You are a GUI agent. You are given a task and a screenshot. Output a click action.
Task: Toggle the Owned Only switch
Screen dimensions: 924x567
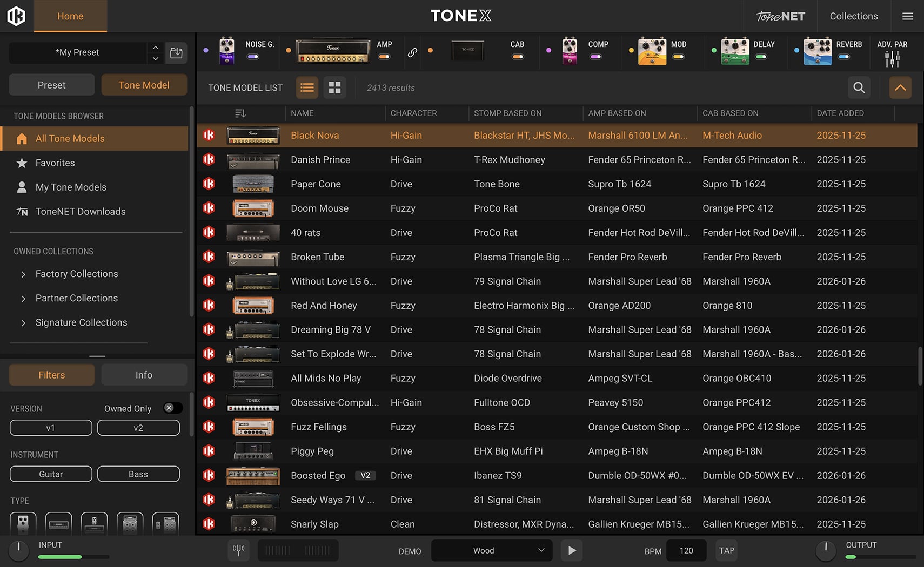tap(172, 408)
